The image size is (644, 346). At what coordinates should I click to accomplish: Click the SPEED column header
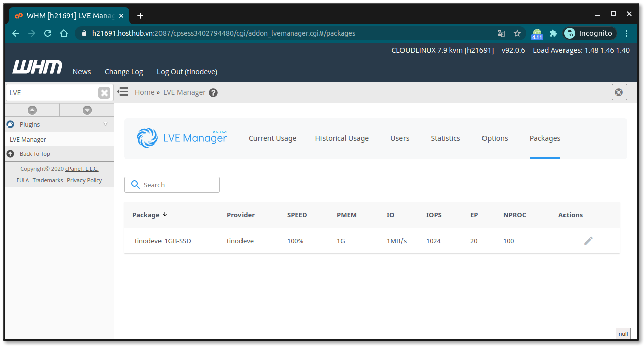click(x=297, y=215)
